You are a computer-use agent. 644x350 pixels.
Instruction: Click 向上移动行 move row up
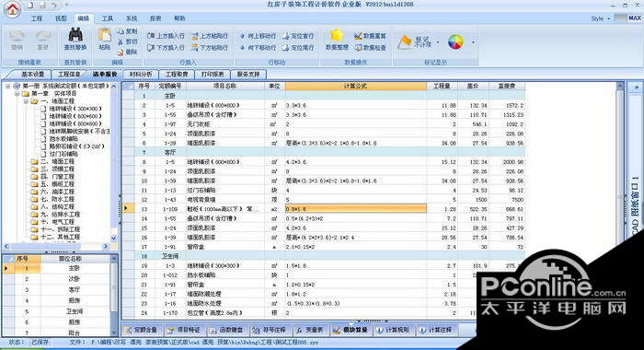point(258,36)
